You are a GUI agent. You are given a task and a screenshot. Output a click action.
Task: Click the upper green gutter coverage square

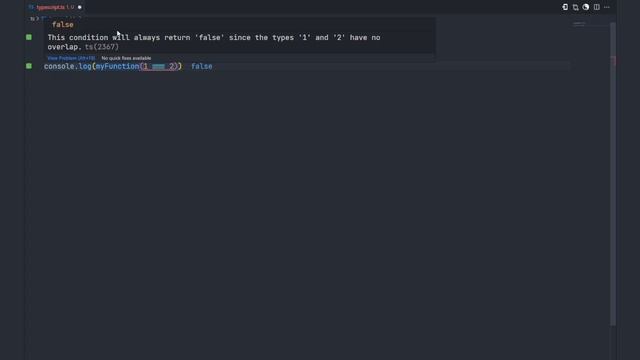point(29,37)
